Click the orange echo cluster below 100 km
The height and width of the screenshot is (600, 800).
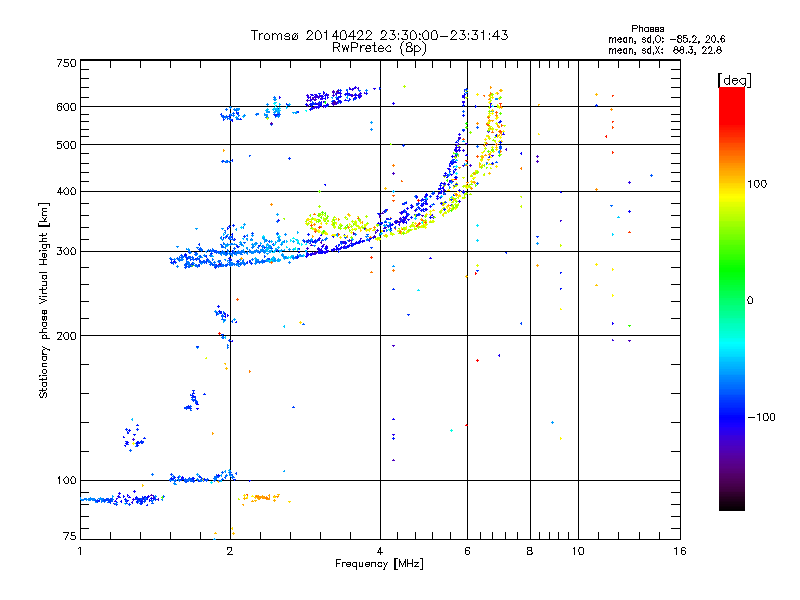[x=260, y=498]
